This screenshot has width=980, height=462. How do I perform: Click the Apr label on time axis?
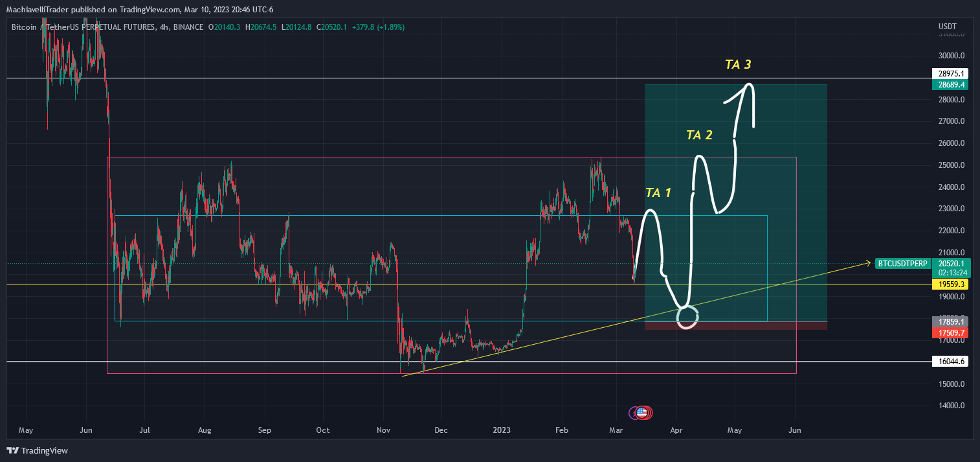click(x=676, y=430)
